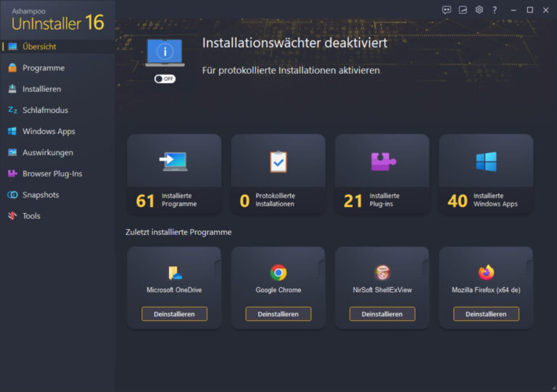
Task: Click the Browser Plug-Ins puzzle icon in sidebar
Action: click(12, 173)
